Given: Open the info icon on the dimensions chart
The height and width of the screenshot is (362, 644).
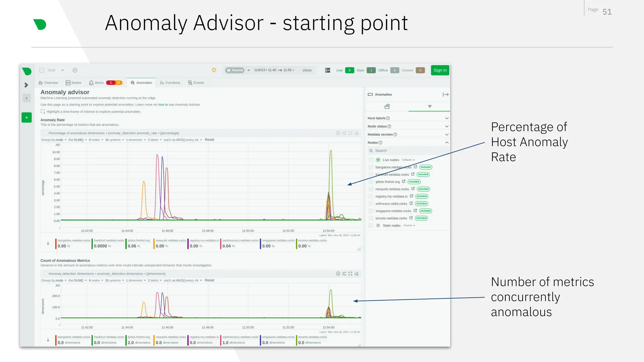Looking at the screenshot, I should [x=338, y=274].
